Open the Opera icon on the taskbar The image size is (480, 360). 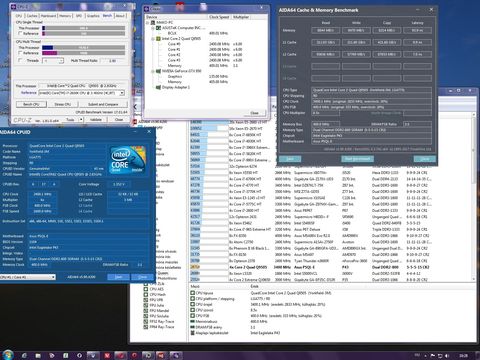coord(134,355)
